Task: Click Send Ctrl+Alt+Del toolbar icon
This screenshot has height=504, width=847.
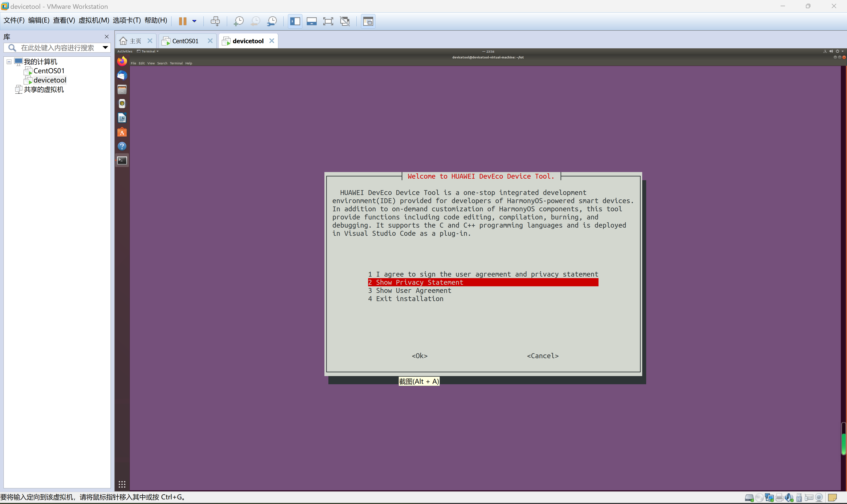Action: (x=215, y=21)
